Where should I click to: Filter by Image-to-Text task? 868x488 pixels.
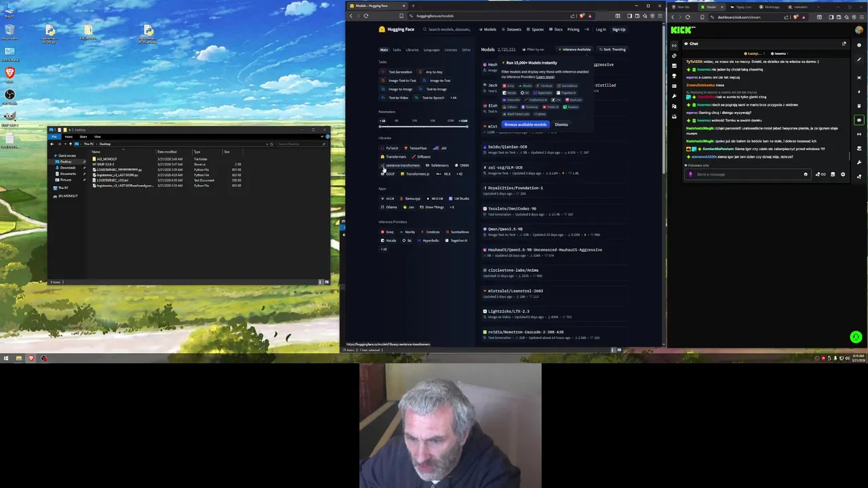437,81
